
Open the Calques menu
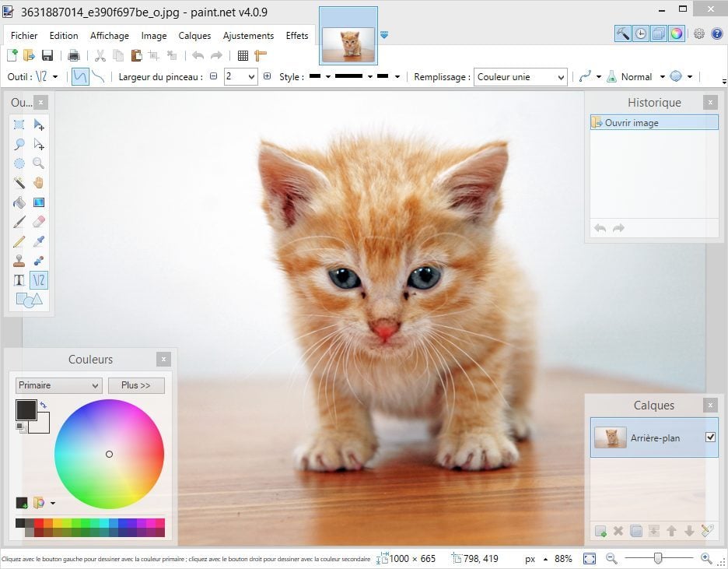pos(194,36)
